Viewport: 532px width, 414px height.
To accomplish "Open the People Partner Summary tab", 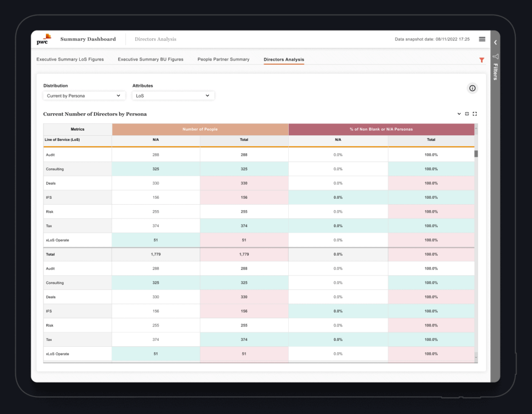I will (x=223, y=59).
